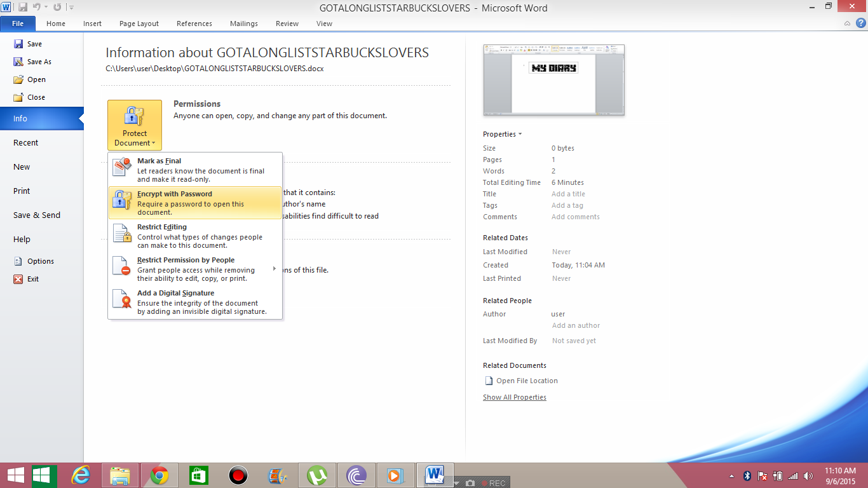The height and width of the screenshot is (488, 868).
Task: Click the Add a tag field
Action: tap(567, 205)
